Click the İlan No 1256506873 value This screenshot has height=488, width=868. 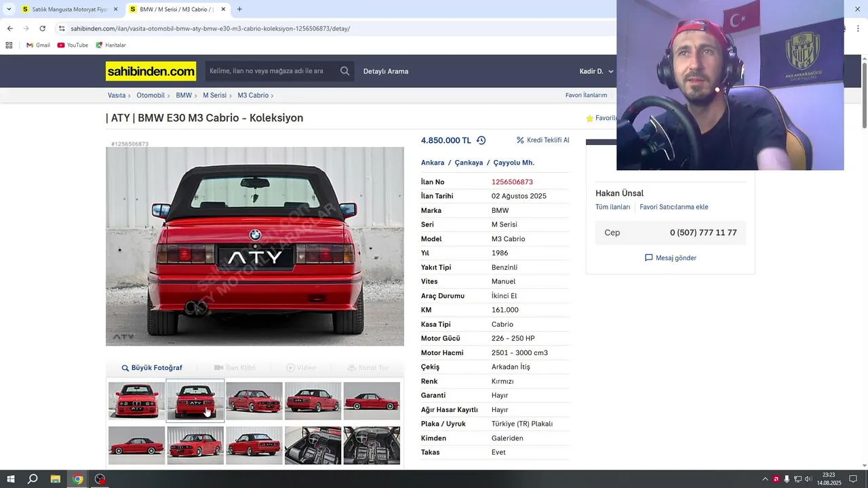(512, 182)
